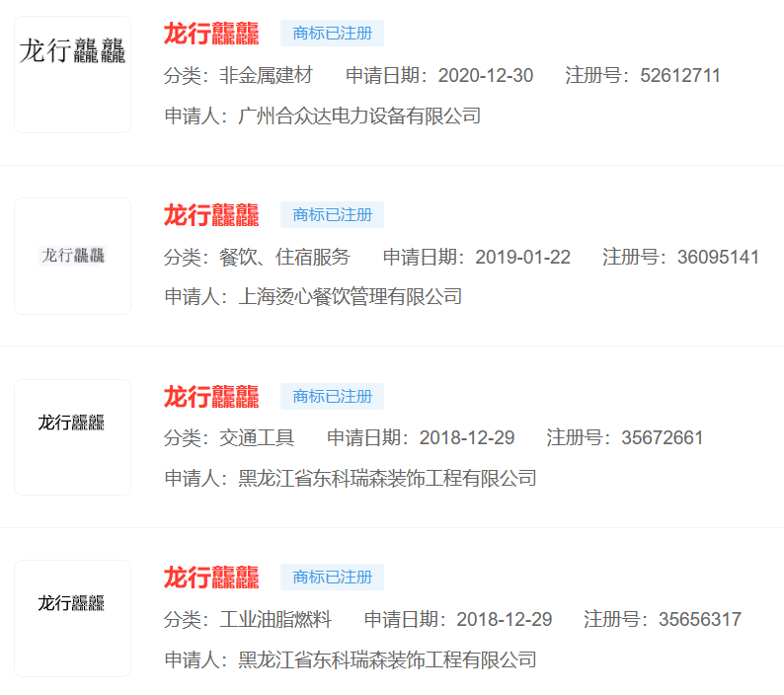Select 申请日期：2020-12-30 text

pos(439,75)
